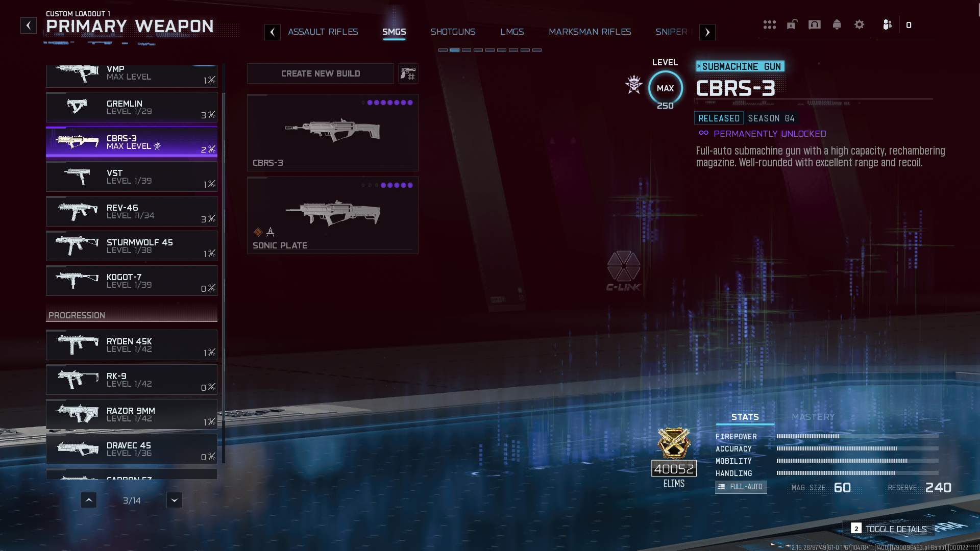Go back using the arrow beside Primary Weapon
980x551 pixels.
[x=29, y=26]
